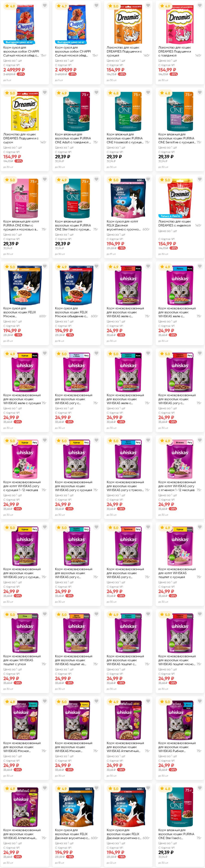Tap heart icon on Dreamies с курицей

click(148, 5)
